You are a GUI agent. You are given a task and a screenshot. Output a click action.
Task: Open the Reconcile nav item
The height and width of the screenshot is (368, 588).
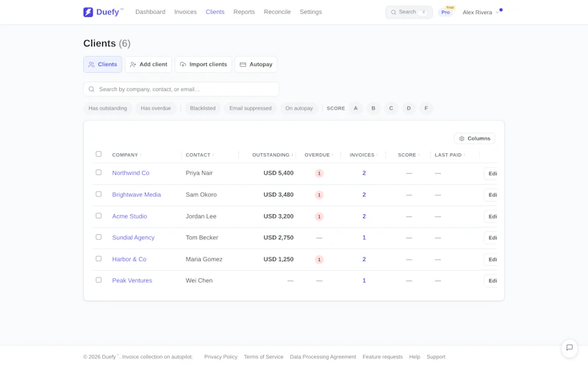277,12
